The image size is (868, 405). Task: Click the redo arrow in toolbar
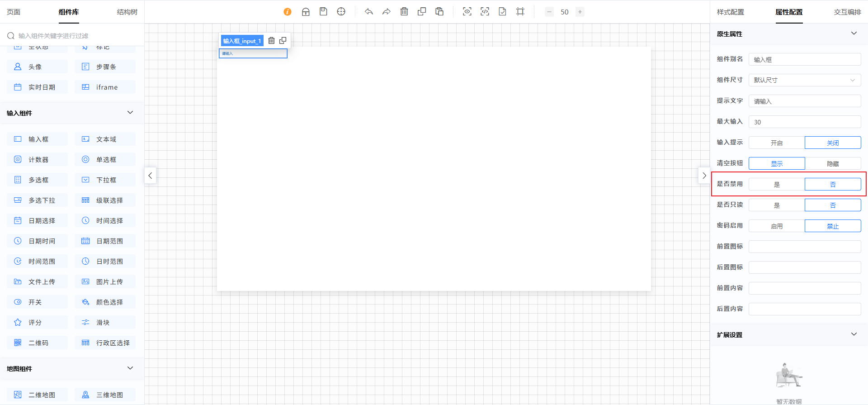click(x=386, y=12)
